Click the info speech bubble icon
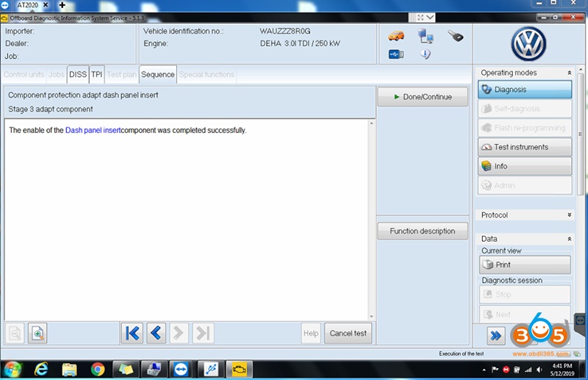588x380 pixels. click(426, 54)
